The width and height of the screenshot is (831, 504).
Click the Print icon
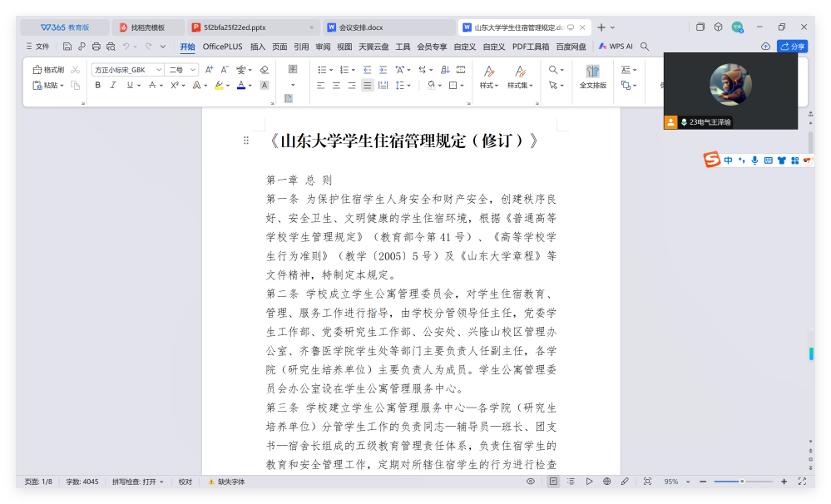(96, 46)
